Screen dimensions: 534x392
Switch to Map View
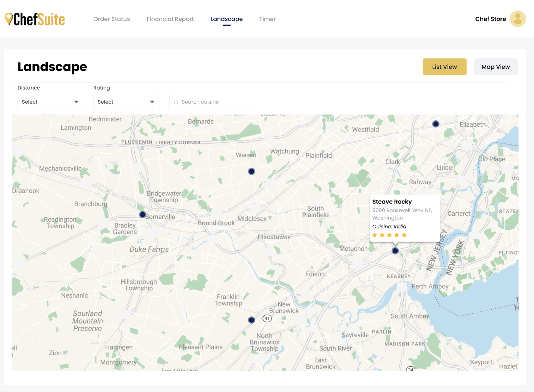click(x=496, y=67)
